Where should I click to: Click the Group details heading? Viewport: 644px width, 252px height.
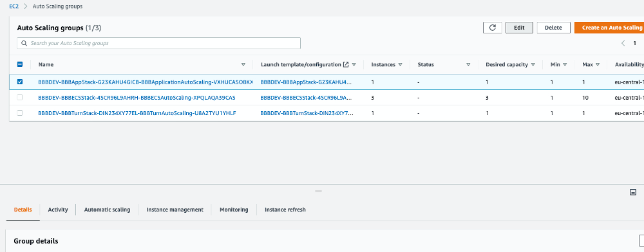35,241
